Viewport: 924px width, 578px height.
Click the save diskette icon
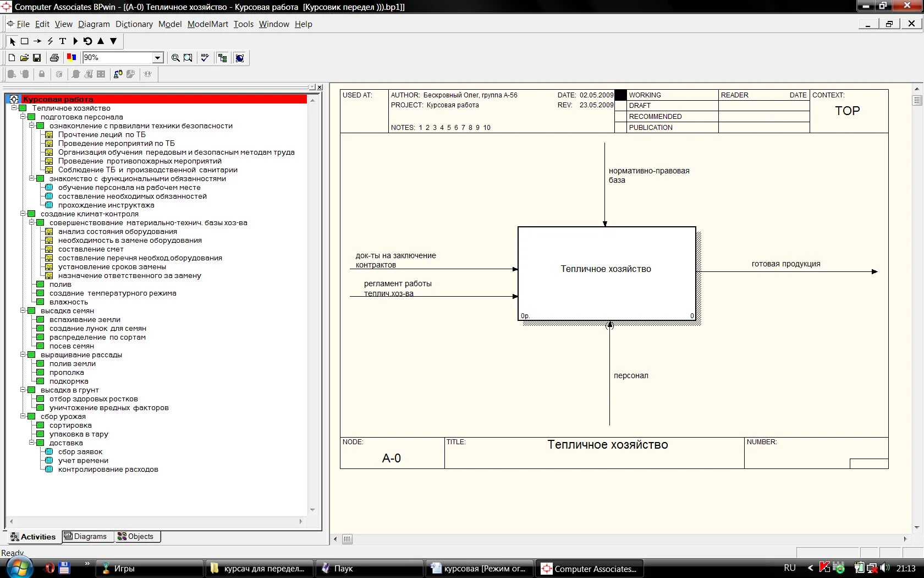(37, 58)
